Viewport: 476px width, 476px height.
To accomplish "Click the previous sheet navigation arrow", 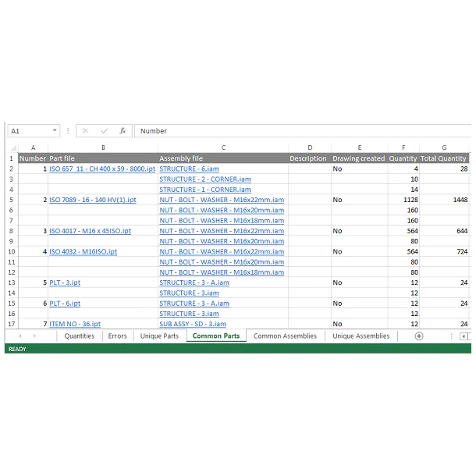I will click(20, 336).
